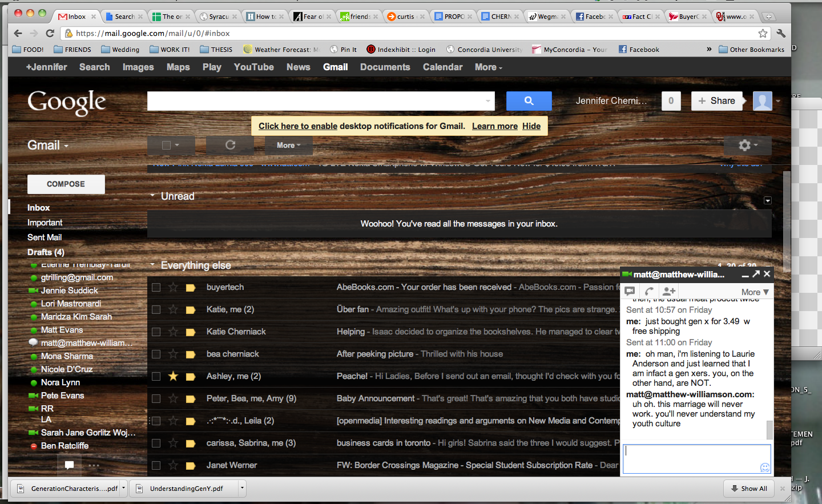The image size is (822, 504).
Task: Check the Janet Werner email checkbox
Action: pyautogui.click(x=156, y=465)
